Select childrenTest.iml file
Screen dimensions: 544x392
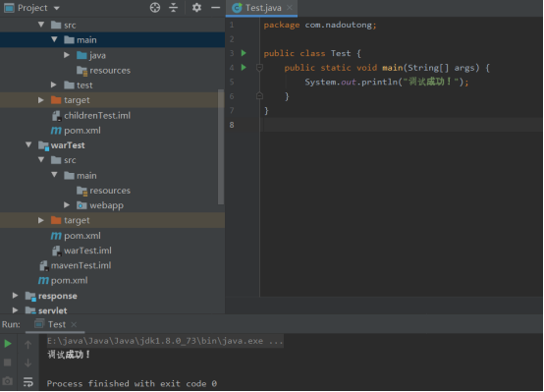[91, 115]
